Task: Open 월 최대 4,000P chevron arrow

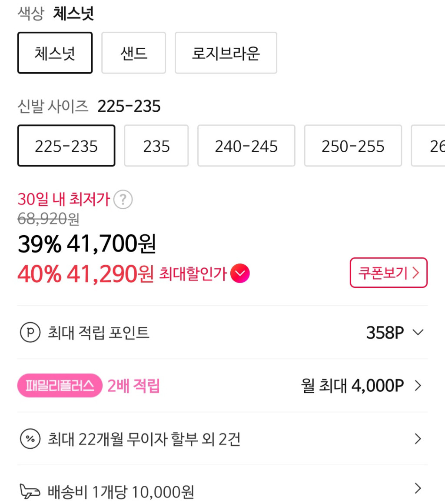Action: point(418,386)
